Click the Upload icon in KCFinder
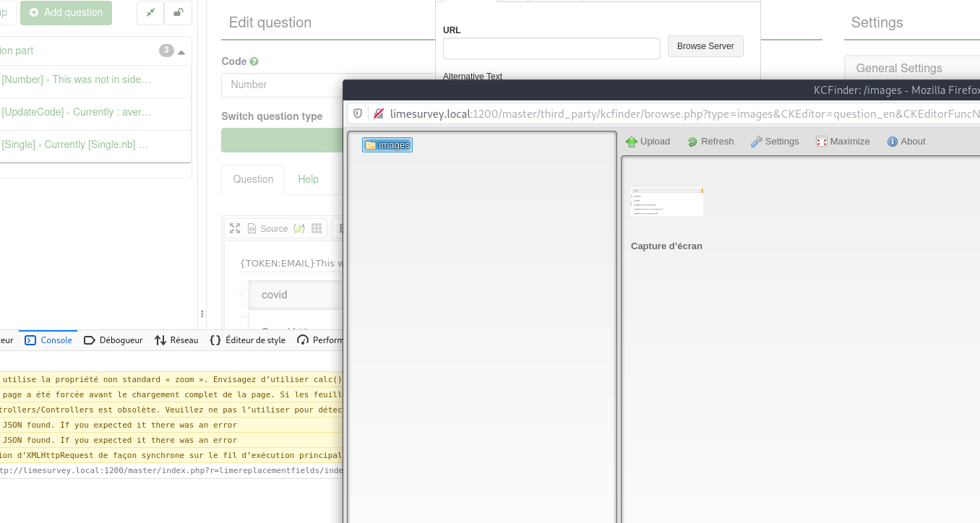 pos(632,142)
